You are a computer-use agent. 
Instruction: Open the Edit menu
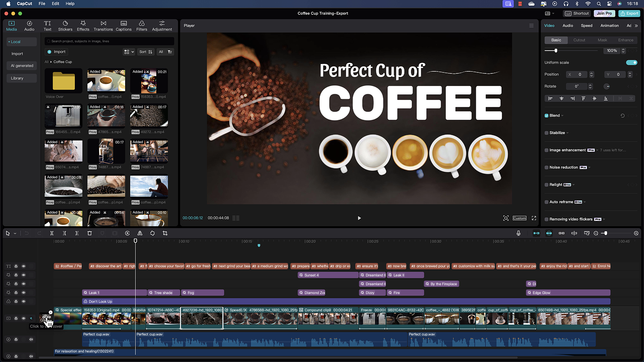click(x=55, y=4)
